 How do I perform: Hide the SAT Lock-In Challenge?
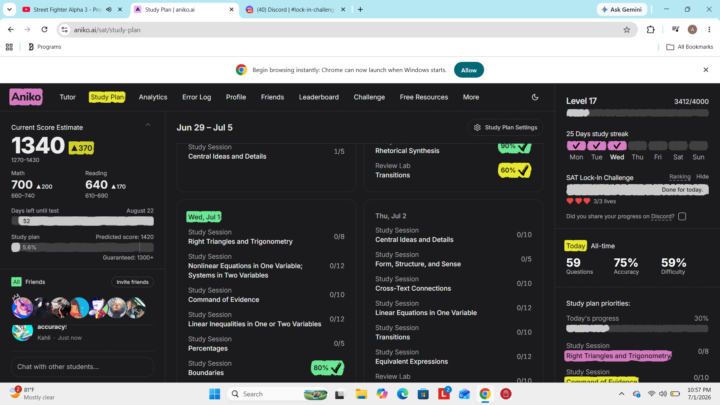[x=702, y=177]
